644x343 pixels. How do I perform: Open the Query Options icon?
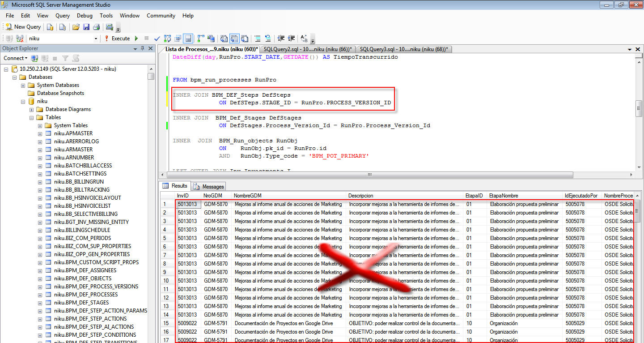pos(178,39)
